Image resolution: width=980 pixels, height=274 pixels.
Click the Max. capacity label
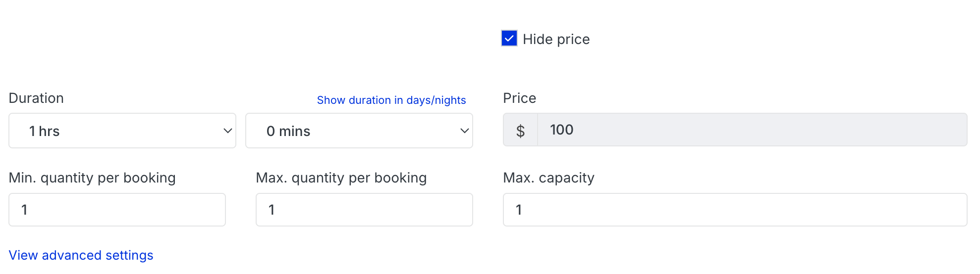[548, 178]
